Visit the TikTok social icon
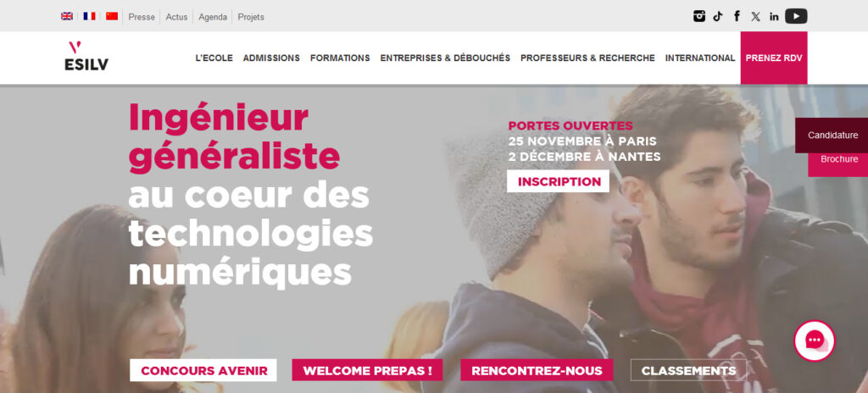The width and height of the screenshot is (868, 393). pos(718,16)
